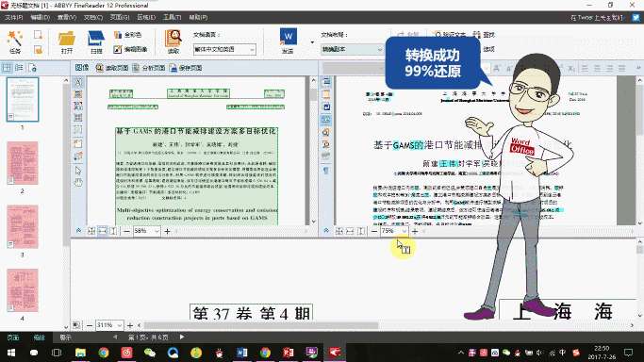Click the Full Color (全彩色) mode button
The width and height of the screenshot is (644, 362).
(x=127, y=35)
